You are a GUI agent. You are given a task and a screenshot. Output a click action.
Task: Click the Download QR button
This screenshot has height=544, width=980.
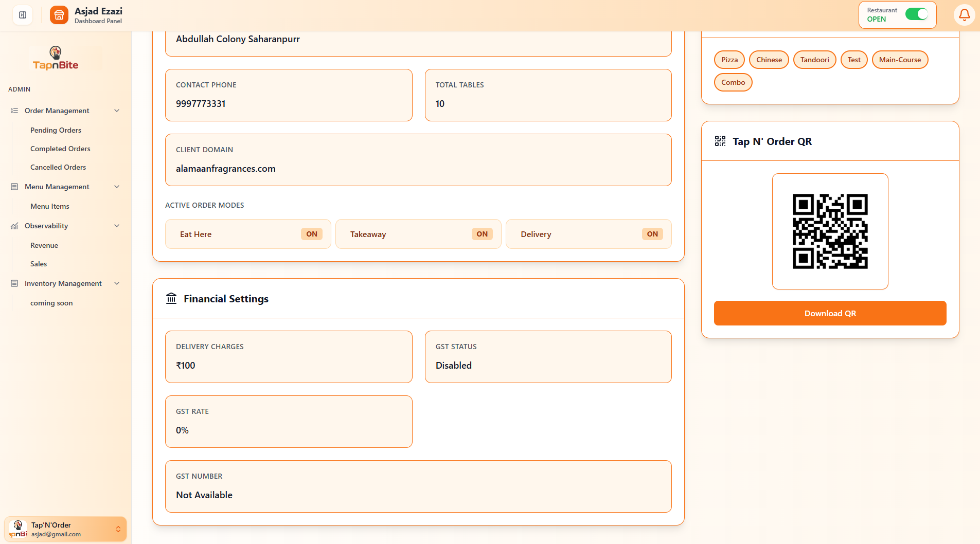[830, 313]
